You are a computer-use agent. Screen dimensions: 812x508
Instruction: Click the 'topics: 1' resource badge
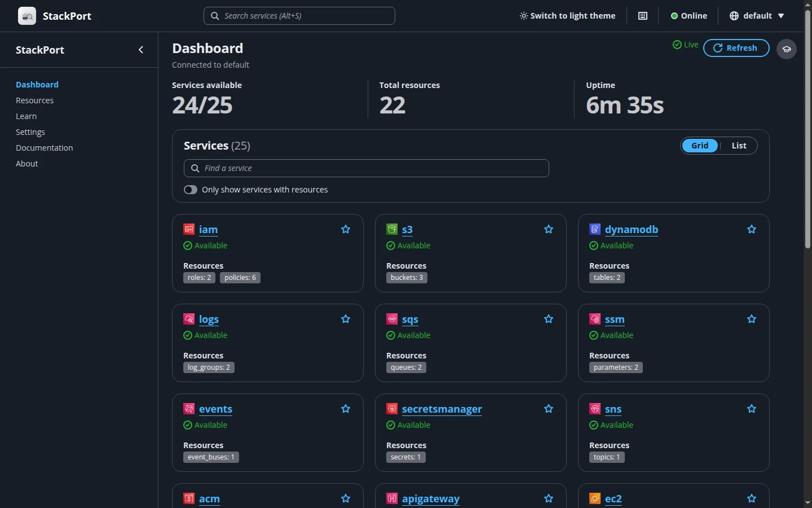pyautogui.click(x=607, y=457)
